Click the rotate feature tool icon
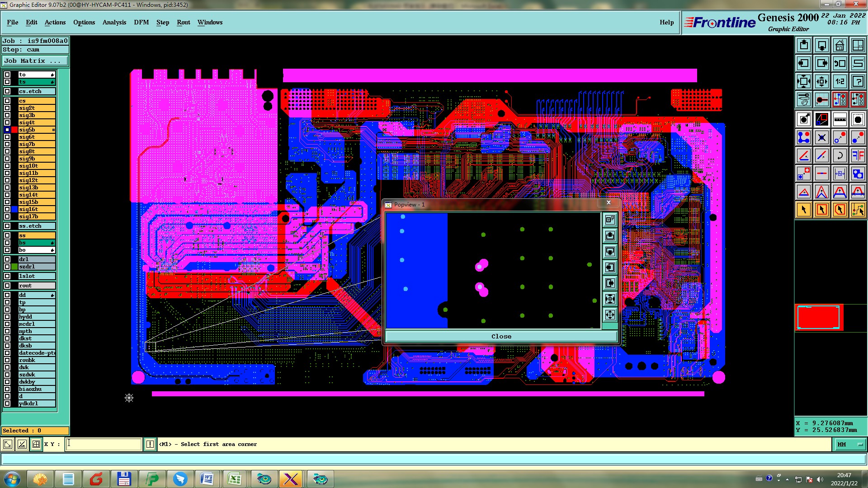The image size is (868, 488). (x=840, y=155)
